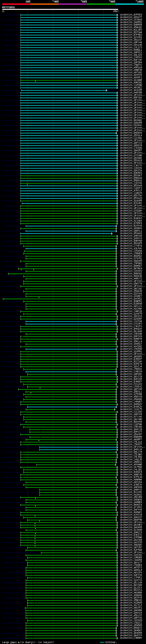Viewport: 146px width, 644px height.
Task: Select the UniRef100_A5ALB2 entry
Action: click(131, 27)
